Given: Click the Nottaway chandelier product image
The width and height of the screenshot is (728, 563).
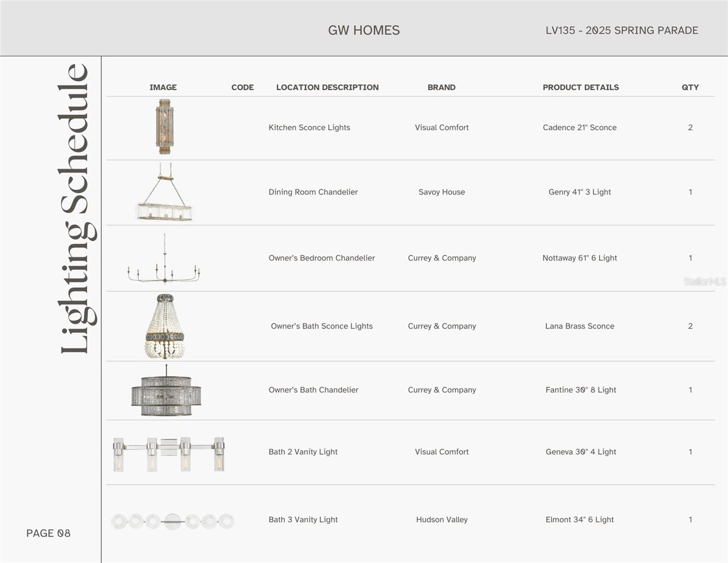Looking at the screenshot, I should coord(164,259).
